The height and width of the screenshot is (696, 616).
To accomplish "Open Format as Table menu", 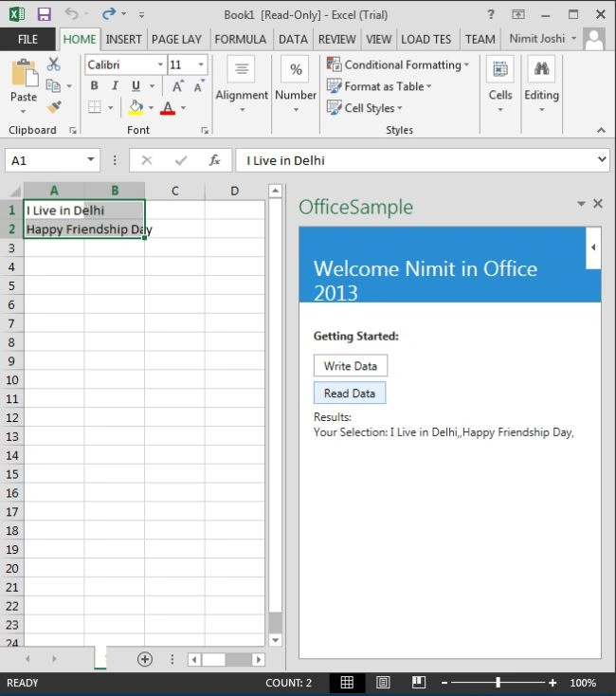I will [379, 86].
